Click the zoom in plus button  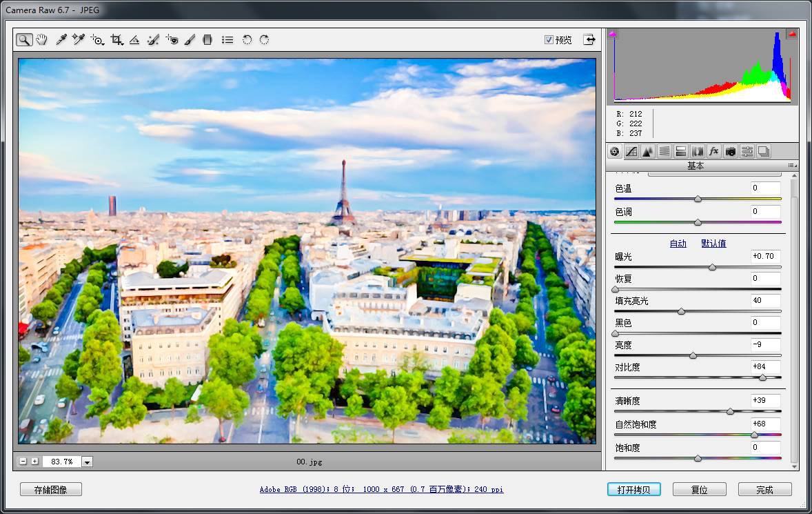(x=34, y=461)
